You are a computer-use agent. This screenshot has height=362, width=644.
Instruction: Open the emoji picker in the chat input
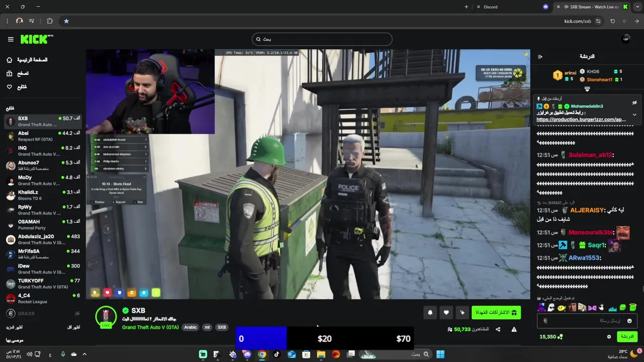pyautogui.click(x=629, y=321)
